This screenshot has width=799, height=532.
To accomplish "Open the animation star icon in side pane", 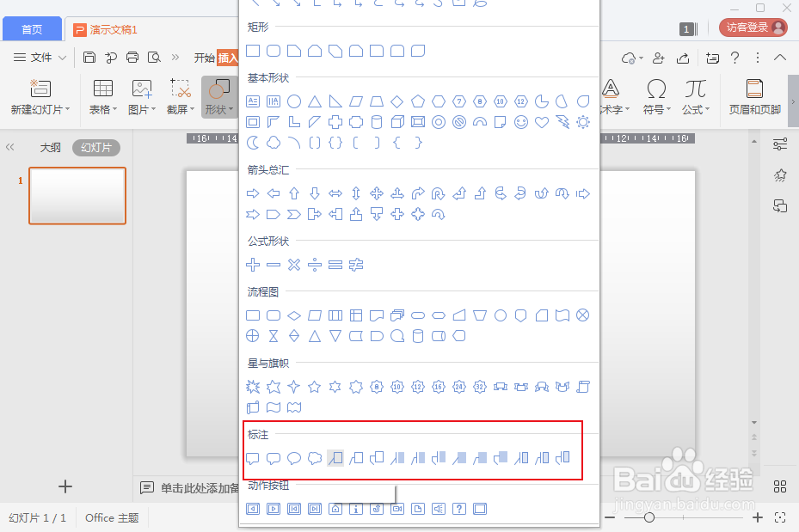I will point(779,175).
